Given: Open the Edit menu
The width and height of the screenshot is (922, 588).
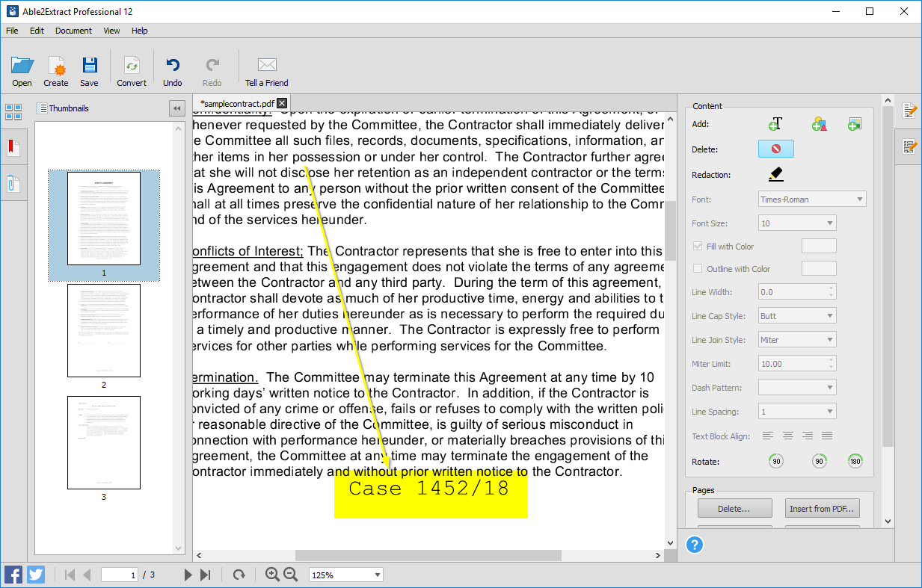Looking at the screenshot, I should click(37, 31).
